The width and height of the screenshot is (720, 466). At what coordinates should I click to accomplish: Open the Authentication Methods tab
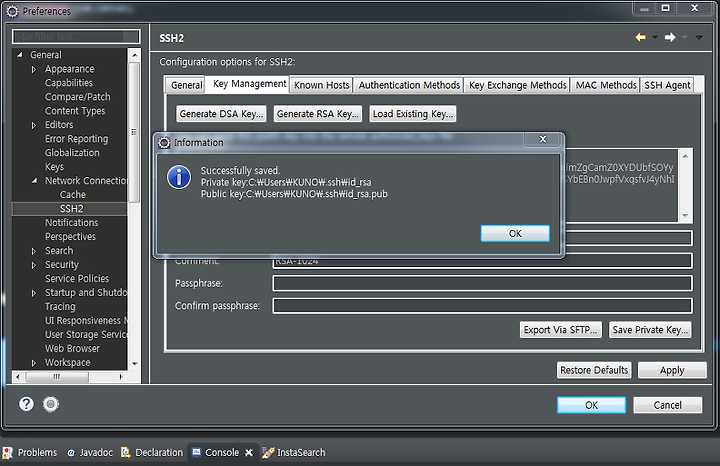[x=409, y=85]
